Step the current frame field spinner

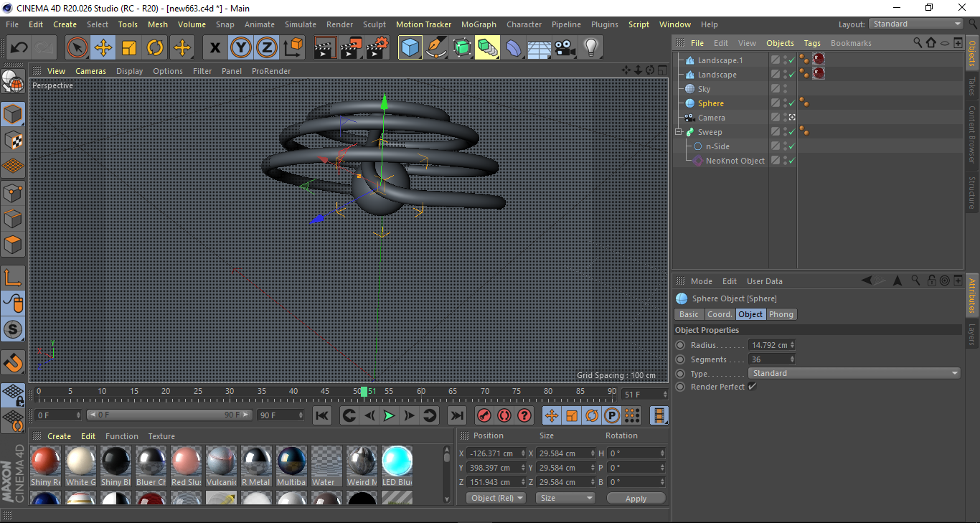coord(664,395)
